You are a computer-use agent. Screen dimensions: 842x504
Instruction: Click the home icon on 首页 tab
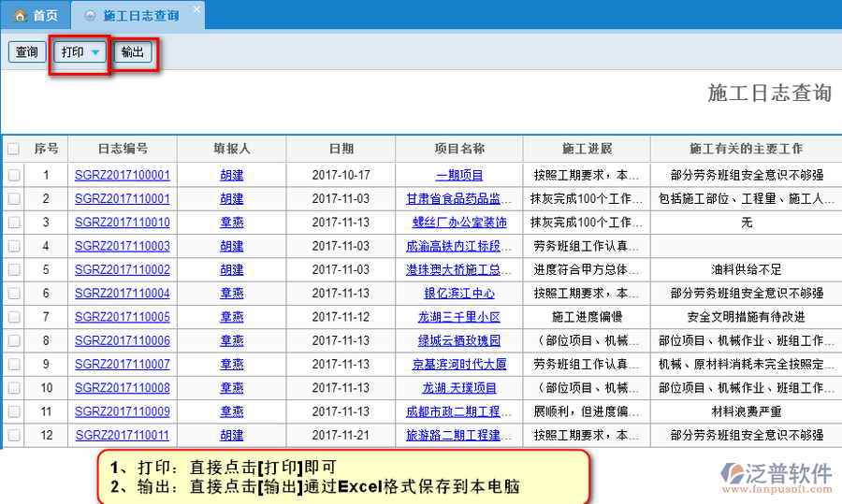coord(20,16)
